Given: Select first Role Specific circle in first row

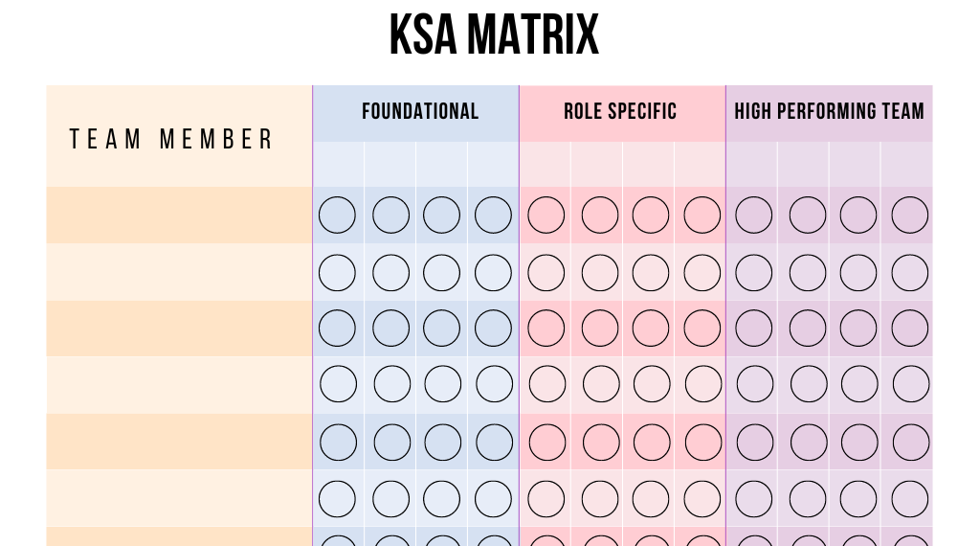Looking at the screenshot, I should pos(546,216).
